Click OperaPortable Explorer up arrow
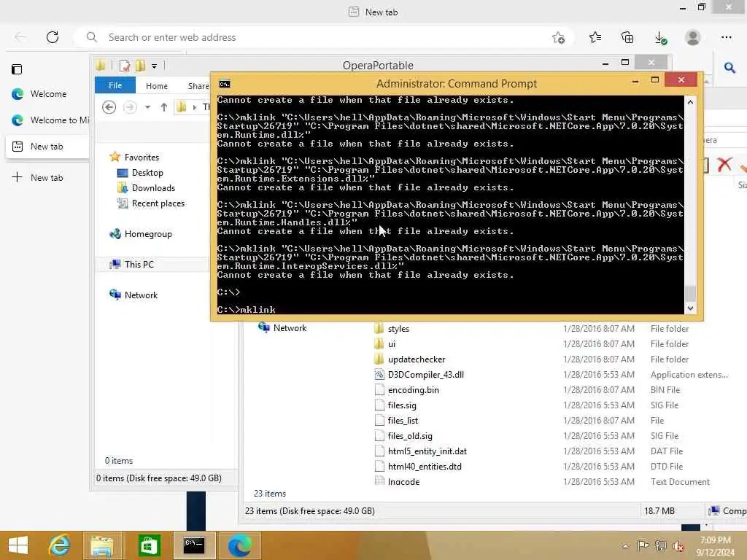 tap(164, 107)
